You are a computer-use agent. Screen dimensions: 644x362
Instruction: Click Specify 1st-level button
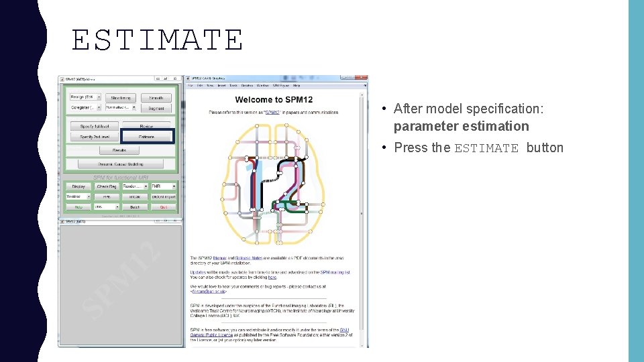click(x=95, y=126)
